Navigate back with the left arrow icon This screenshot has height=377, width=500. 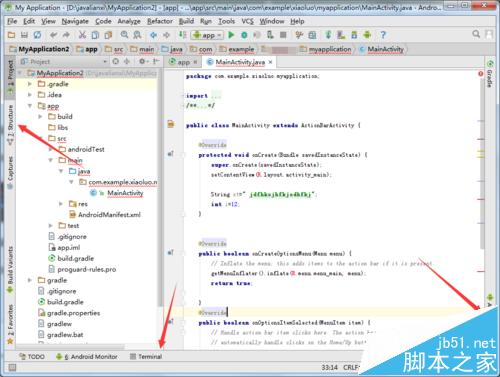coord(154,35)
